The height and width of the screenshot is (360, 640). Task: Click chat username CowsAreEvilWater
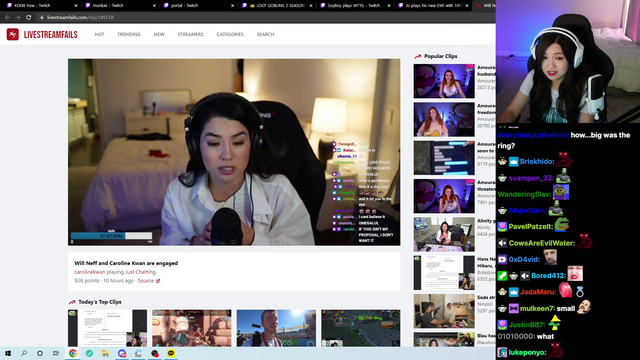pyautogui.click(x=542, y=243)
